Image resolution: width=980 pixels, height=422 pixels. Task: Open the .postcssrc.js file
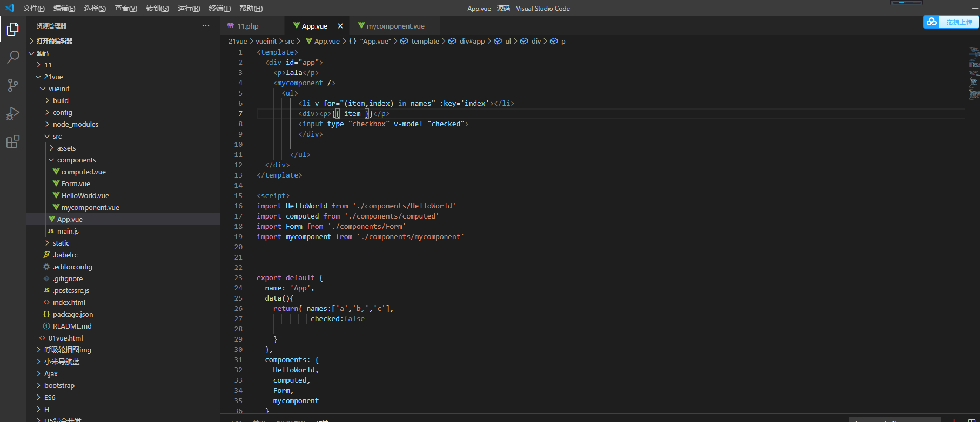pos(123,290)
